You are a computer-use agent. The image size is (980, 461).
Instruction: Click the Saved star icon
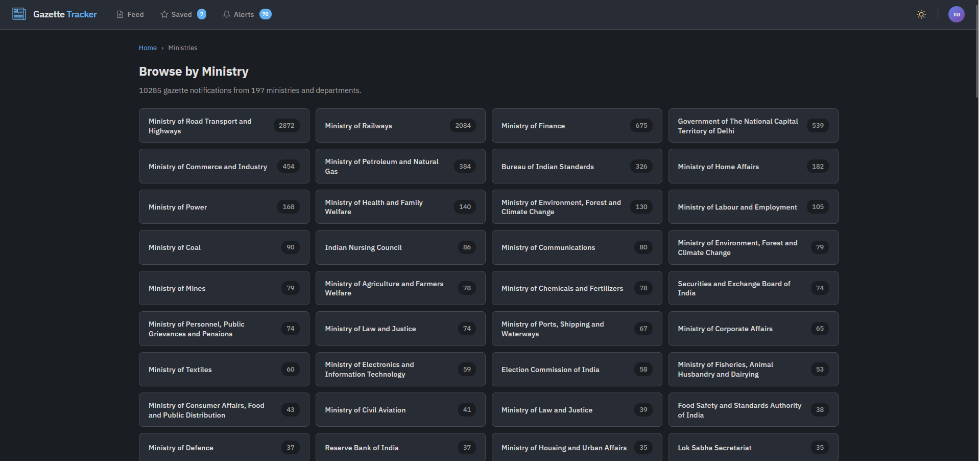point(164,14)
